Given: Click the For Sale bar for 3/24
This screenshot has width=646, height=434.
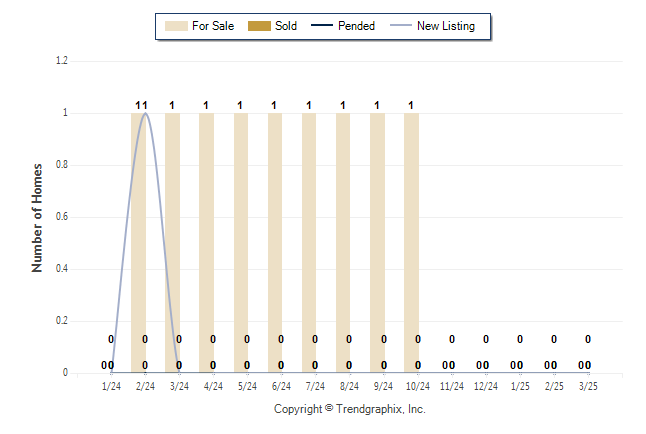Looking at the screenshot, I should [172, 243].
